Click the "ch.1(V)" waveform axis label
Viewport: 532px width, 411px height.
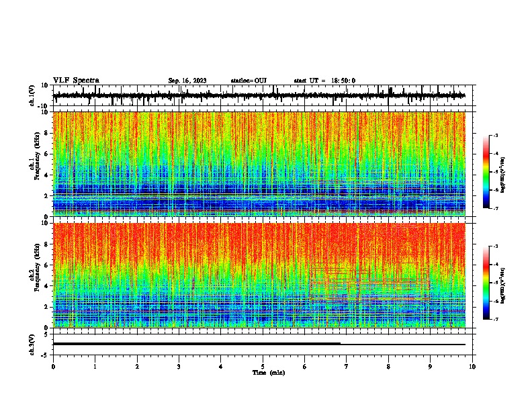pyautogui.click(x=32, y=95)
